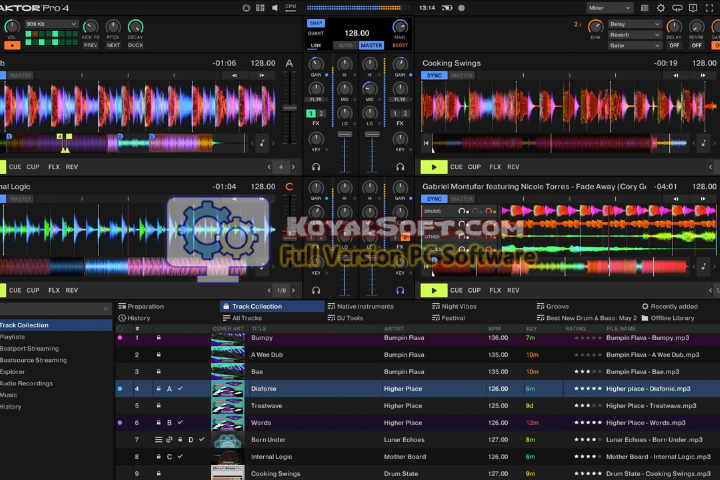Image resolution: width=720 pixels, height=480 pixels.
Task: Click the layout selector icon in header
Action: click(260, 8)
